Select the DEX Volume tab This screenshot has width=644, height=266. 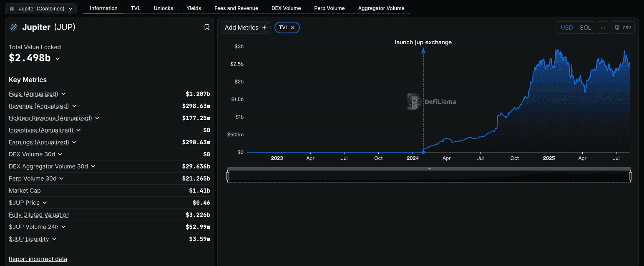tap(286, 8)
